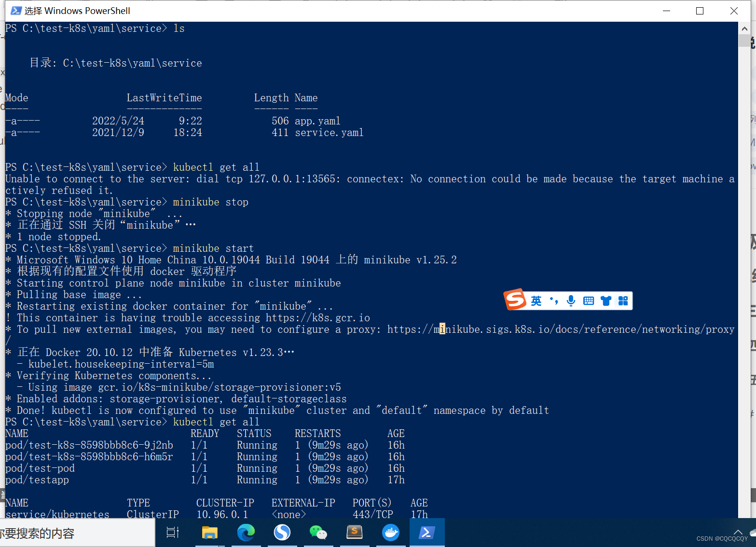Screen dimensions: 756x547
Task: Click the 2021/12/9 date entry
Action: [118, 133]
